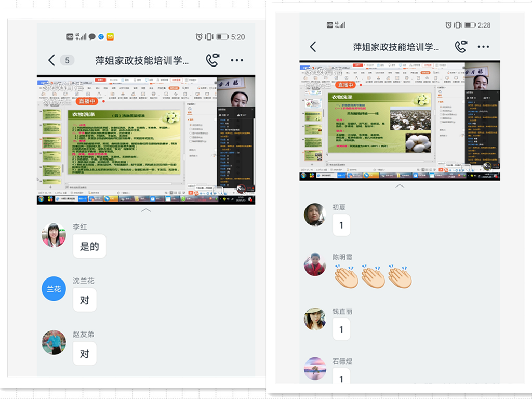Image resolution: width=532 pixels, height=399 pixels.
Task: Tap the unread count badge 5
Action: (66, 60)
